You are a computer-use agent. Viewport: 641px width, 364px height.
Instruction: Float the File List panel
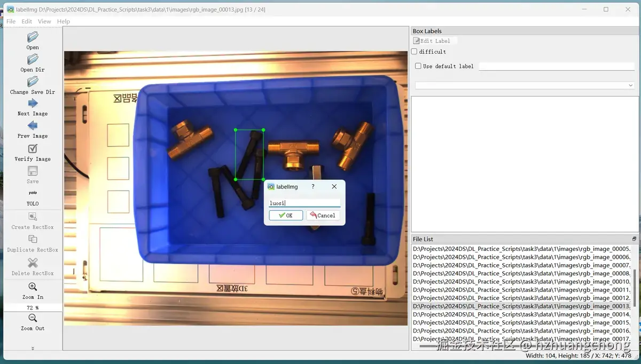pyautogui.click(x=634, y=239)
